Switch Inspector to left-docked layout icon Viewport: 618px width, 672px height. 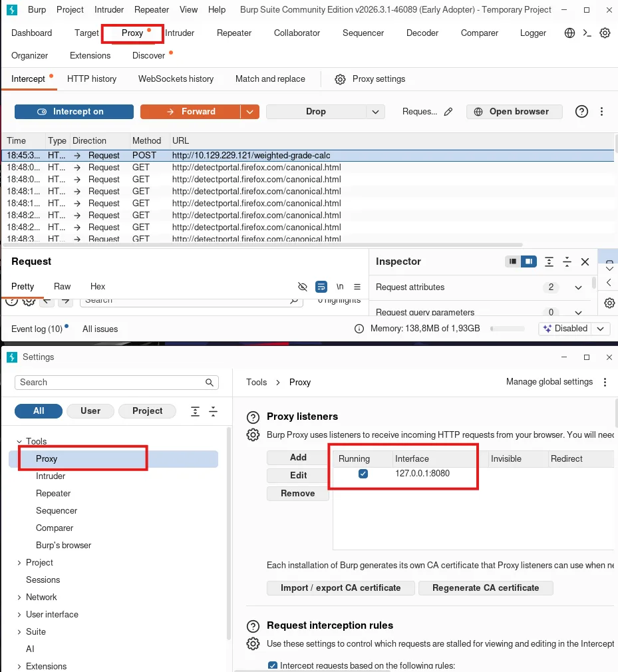point(513,261)
